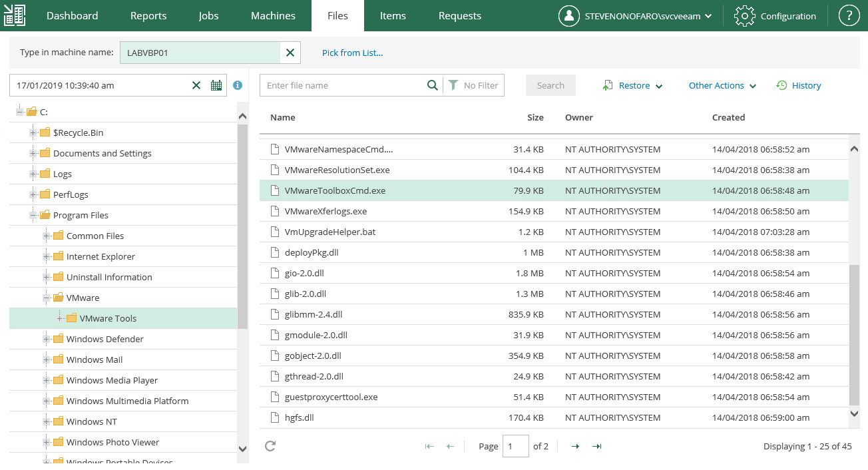The height and width of the screenshot is (470, 868).
Task: Open the No Filter dropdown
Action: [474, 85]
